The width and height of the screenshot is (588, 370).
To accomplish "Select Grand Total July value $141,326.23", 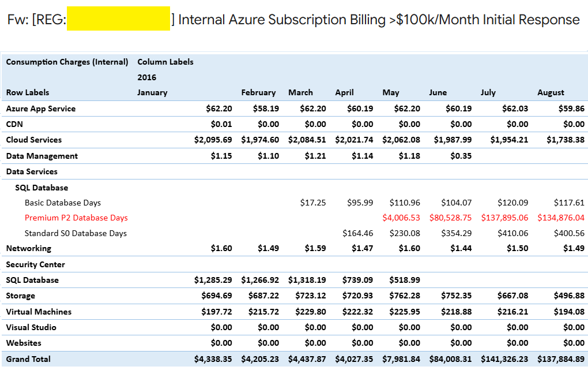I will [x=504, y=359].
